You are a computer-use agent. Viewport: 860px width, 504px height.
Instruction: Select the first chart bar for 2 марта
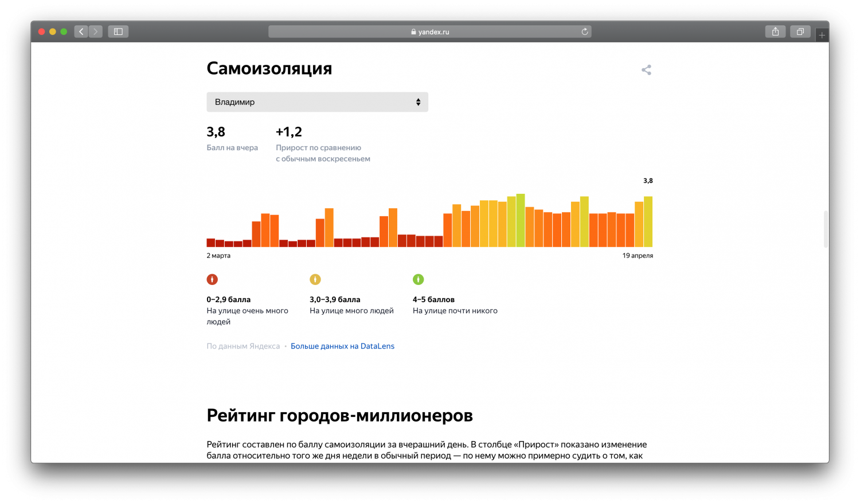tap(211, 243)
